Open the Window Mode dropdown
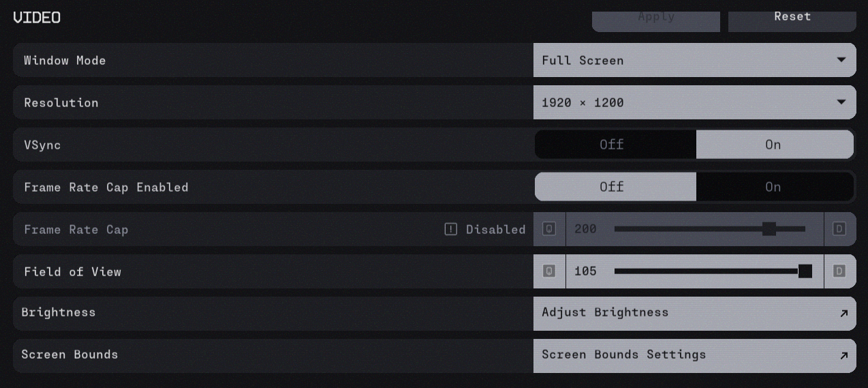868x388 pixels. [694, 60]
